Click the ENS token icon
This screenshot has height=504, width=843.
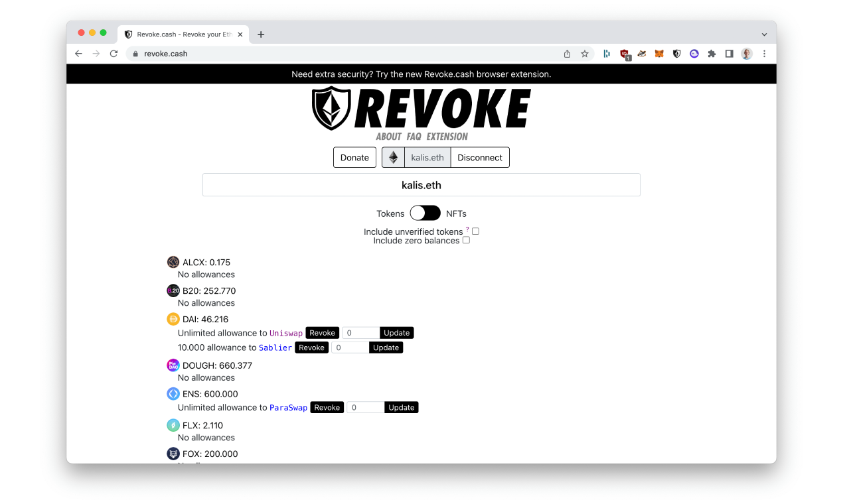click(173, 394)
